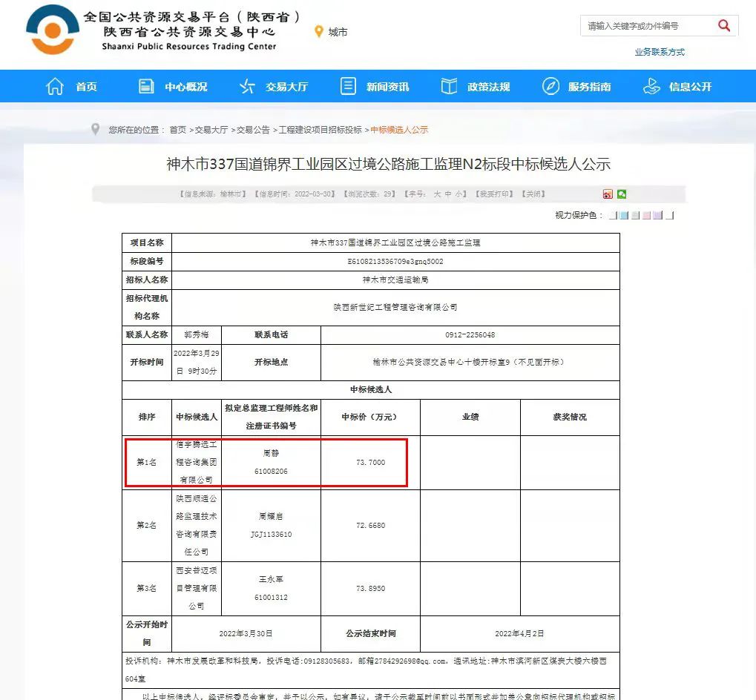Click the Shaanxi Trading Center logo
This screenshot has width=756, height=700.
point(52,33)
